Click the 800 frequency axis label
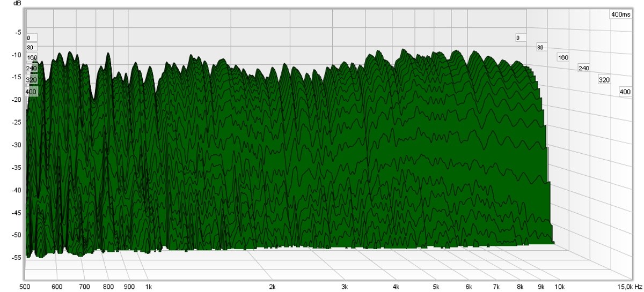644x292 pixels. 108,287
